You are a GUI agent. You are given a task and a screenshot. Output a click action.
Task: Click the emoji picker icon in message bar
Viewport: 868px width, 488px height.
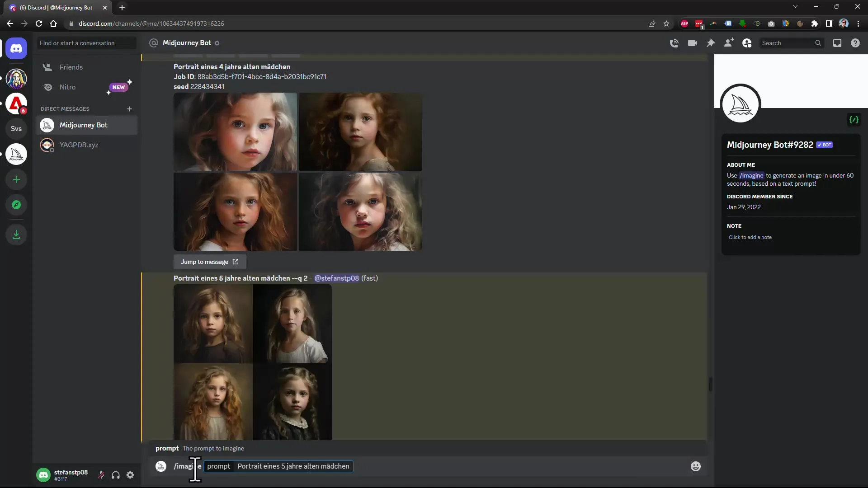tap(695, 466)
